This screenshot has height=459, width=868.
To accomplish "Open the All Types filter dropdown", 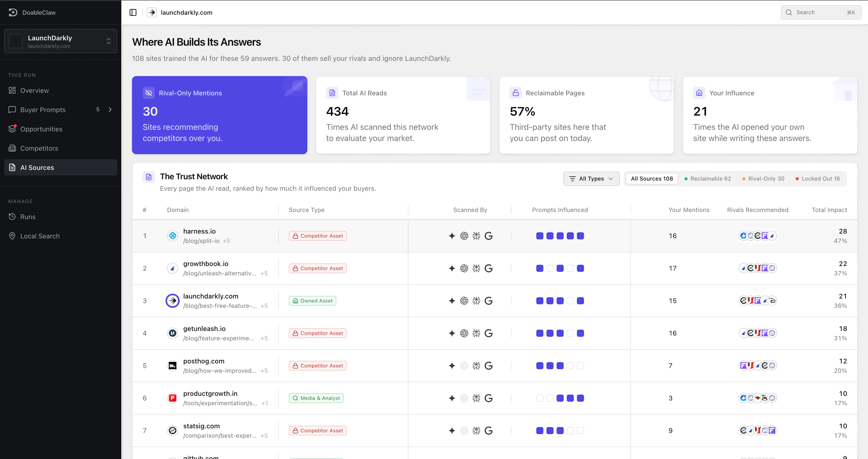I will [591, 179].
